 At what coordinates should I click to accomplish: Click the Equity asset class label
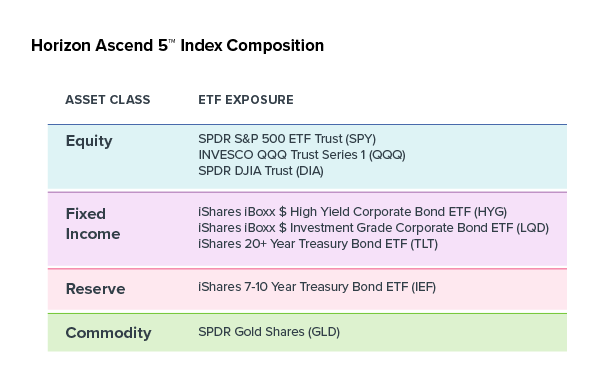point(89,141)
